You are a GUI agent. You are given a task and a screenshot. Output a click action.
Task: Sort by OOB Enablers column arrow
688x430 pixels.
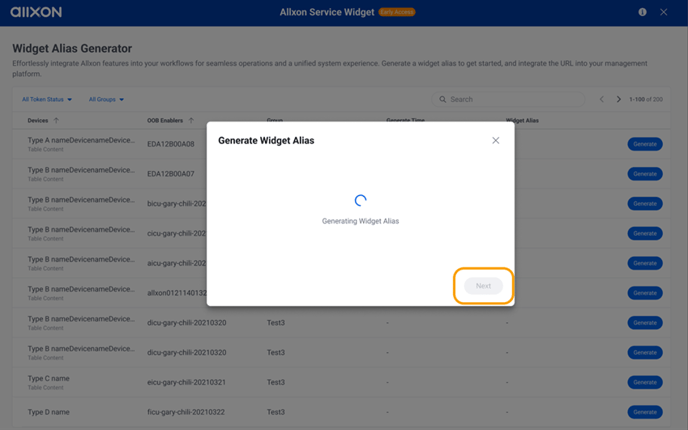[x=191, y=121]
